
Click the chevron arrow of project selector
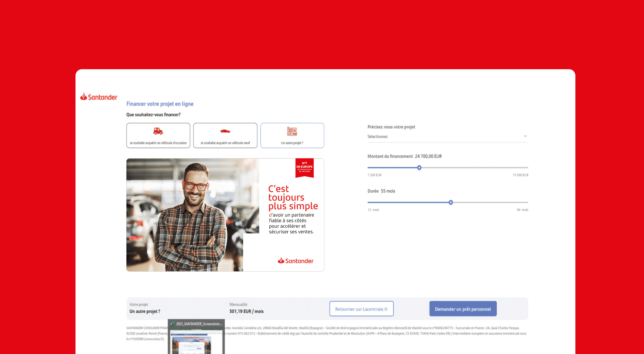coord(525,136)
